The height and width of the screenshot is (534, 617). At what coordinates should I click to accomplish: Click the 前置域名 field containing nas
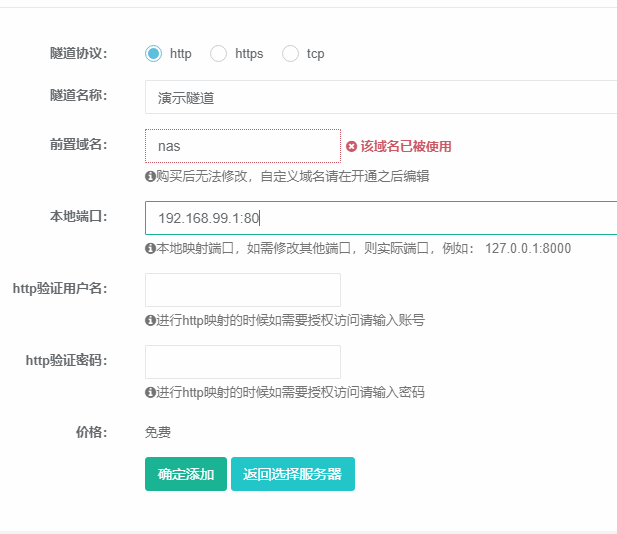242,146
